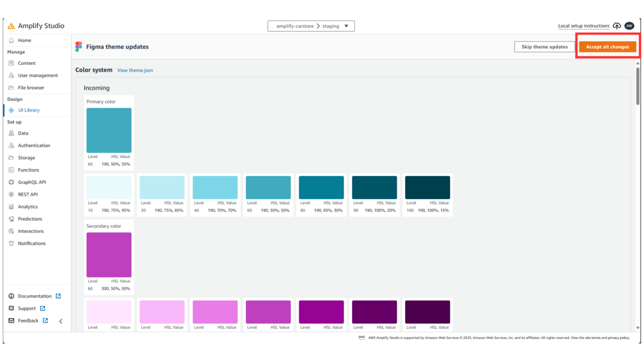Viewport: 644px width, 362px height.
Task: Open the amplify-carstore staging environment dropdown
Action: tap(311, 26)
